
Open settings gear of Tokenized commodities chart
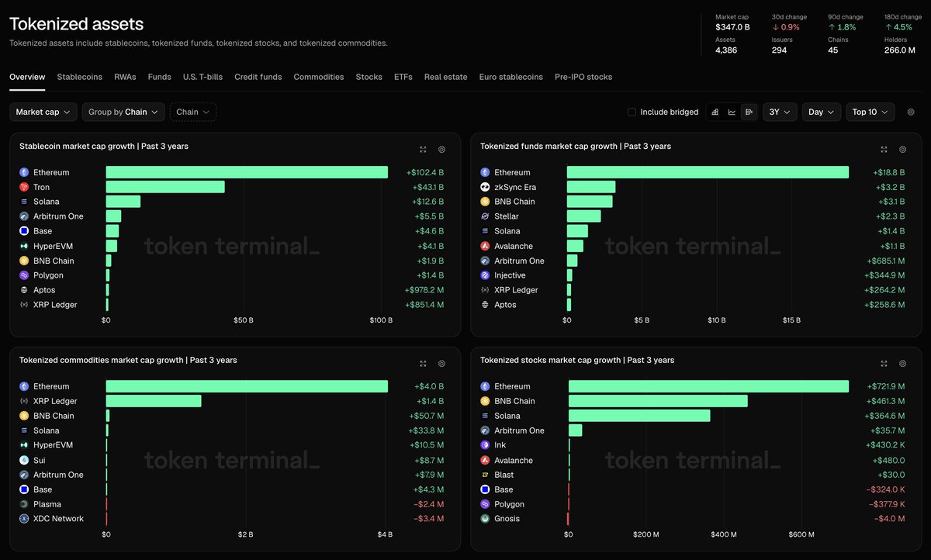[441, 363]
